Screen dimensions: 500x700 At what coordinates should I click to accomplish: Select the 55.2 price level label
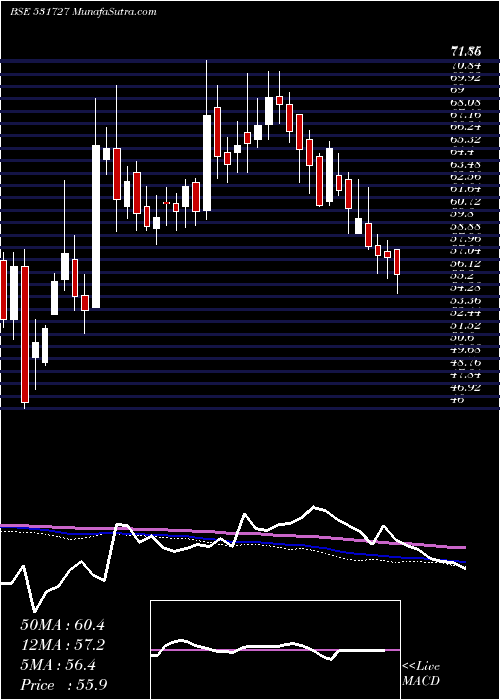(462, 276)
